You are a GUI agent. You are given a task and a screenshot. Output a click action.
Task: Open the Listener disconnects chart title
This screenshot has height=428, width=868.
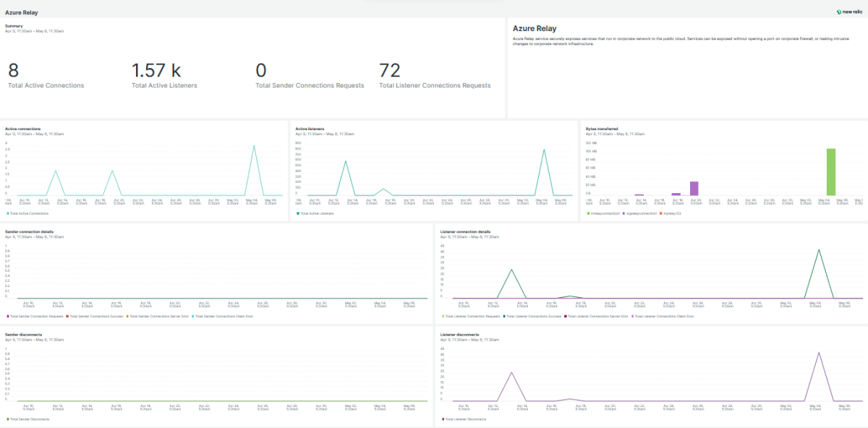pyautogui.click(x=461, y=335)
